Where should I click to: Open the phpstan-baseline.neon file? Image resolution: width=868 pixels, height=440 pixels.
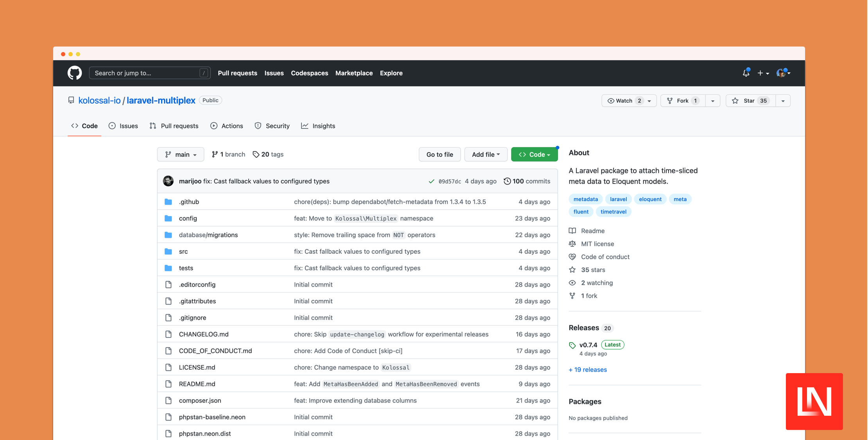click(212, 417)
